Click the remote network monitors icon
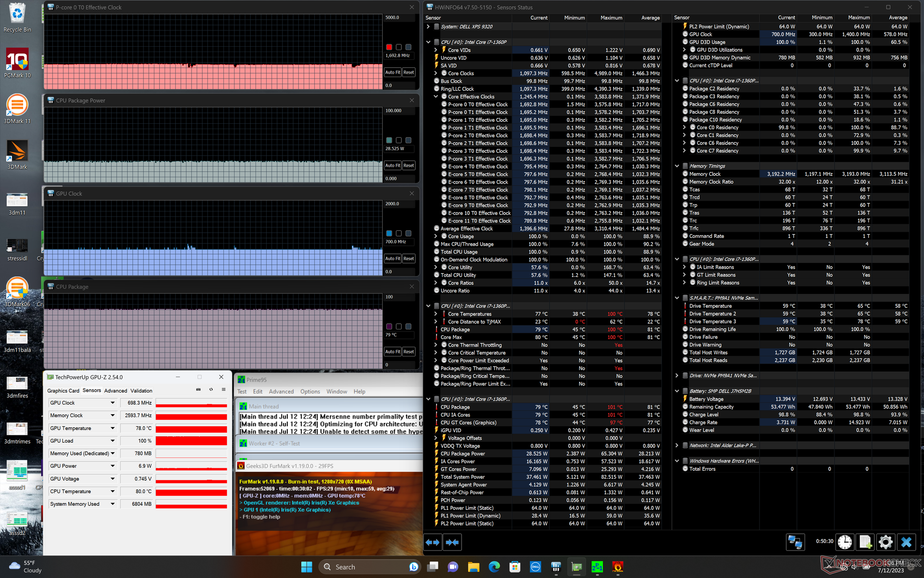 point(795,542)
